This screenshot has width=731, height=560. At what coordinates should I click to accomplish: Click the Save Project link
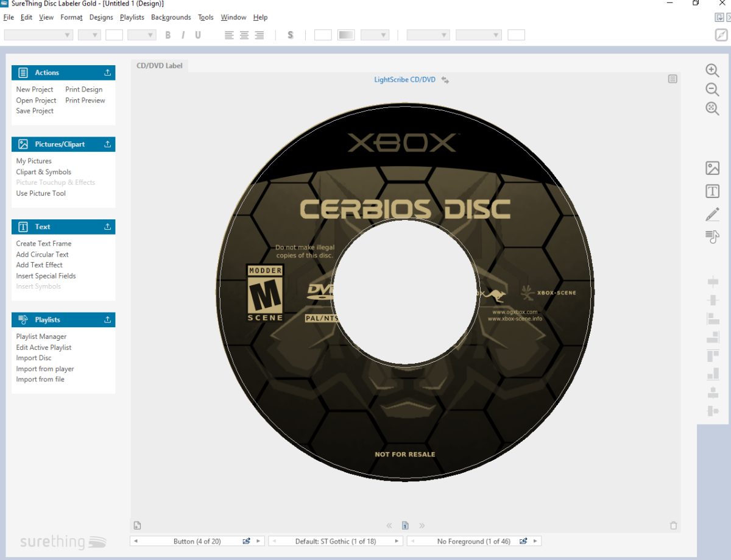35,111
